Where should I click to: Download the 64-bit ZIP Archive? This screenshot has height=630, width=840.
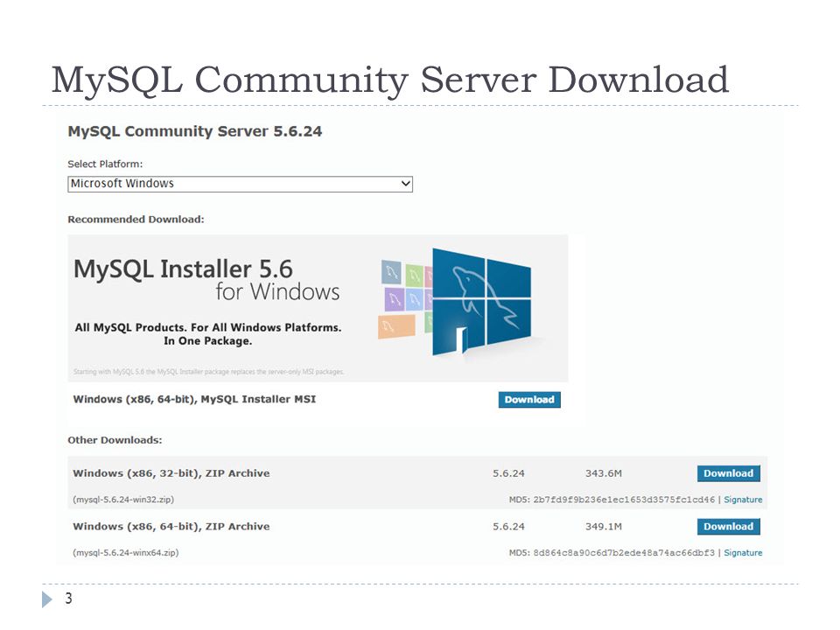tap(728, 527)
